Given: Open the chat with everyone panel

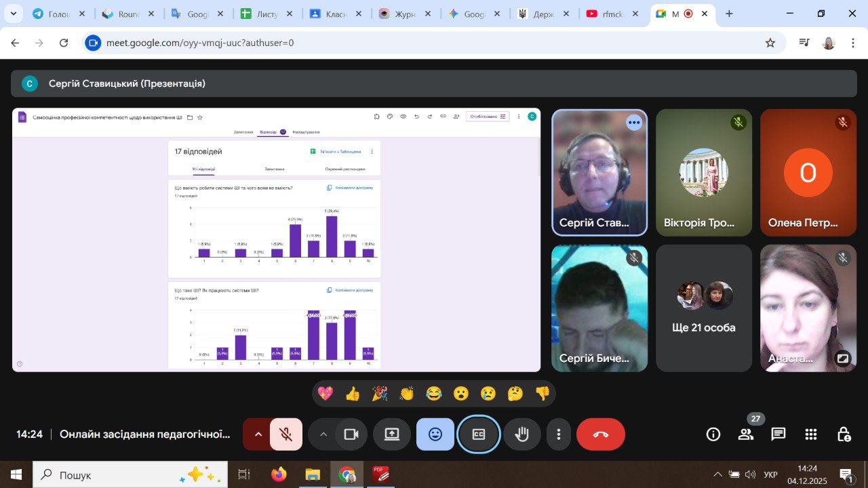Looking at the screenshot, I should [x=778, y=434].
